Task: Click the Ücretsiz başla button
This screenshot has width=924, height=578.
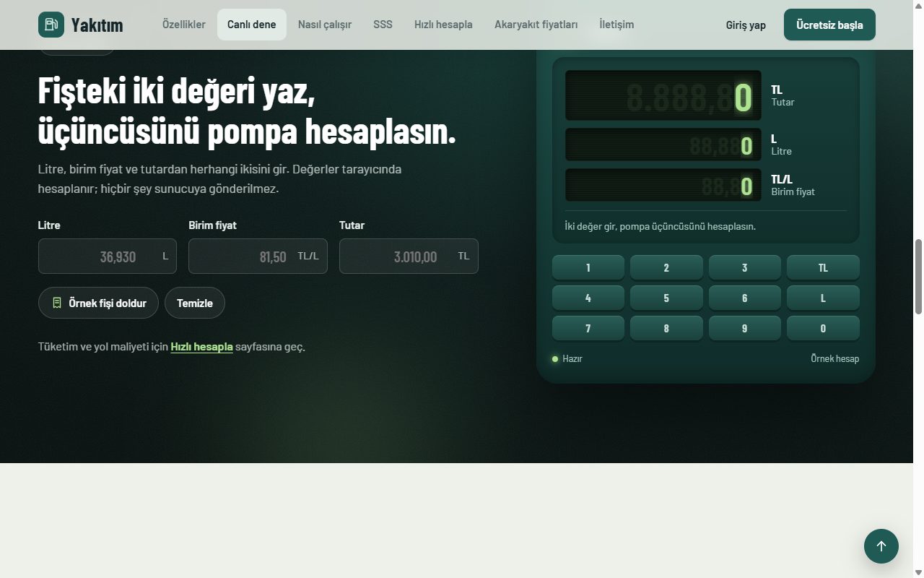Action: tap(829, 25)
